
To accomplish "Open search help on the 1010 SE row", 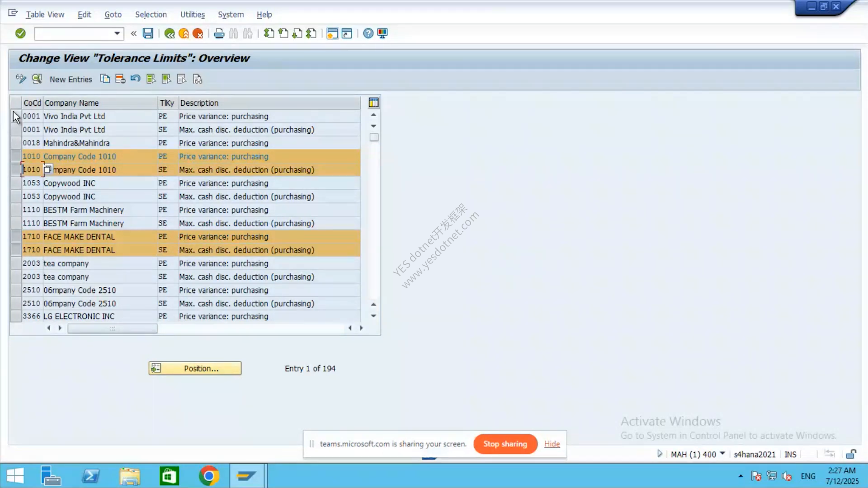I will pos(47,169).
